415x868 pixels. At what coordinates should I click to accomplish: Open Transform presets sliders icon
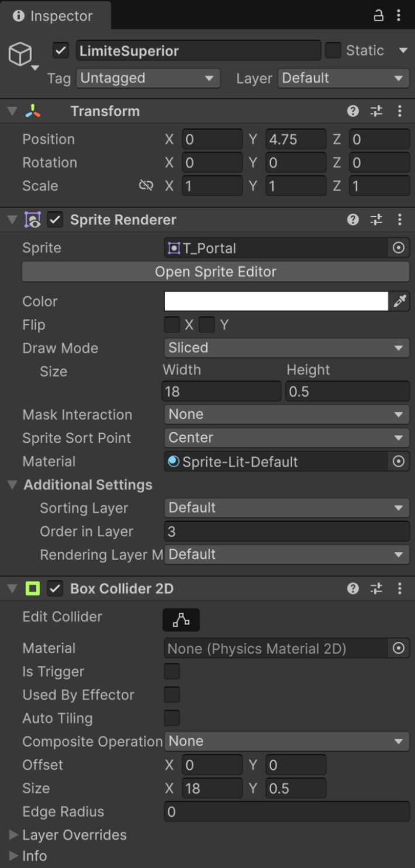coord(376,111)
